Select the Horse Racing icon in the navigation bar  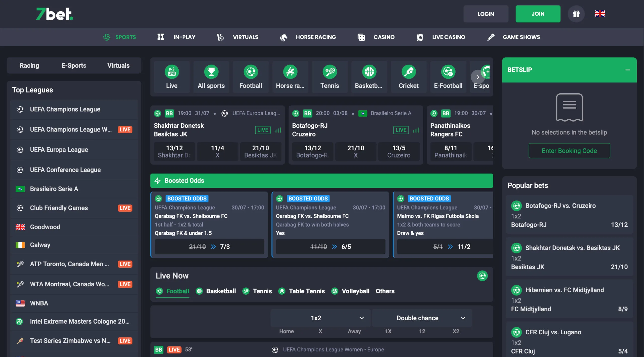[x=284, y=37]
